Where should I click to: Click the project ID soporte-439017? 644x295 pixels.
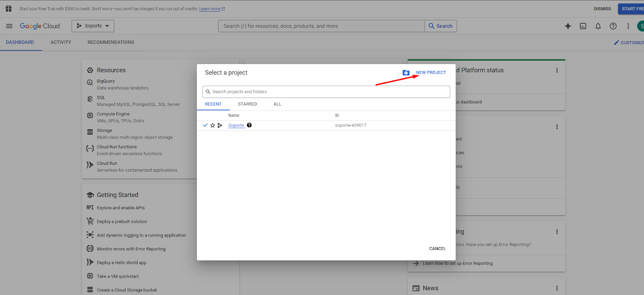click(351, 125)
